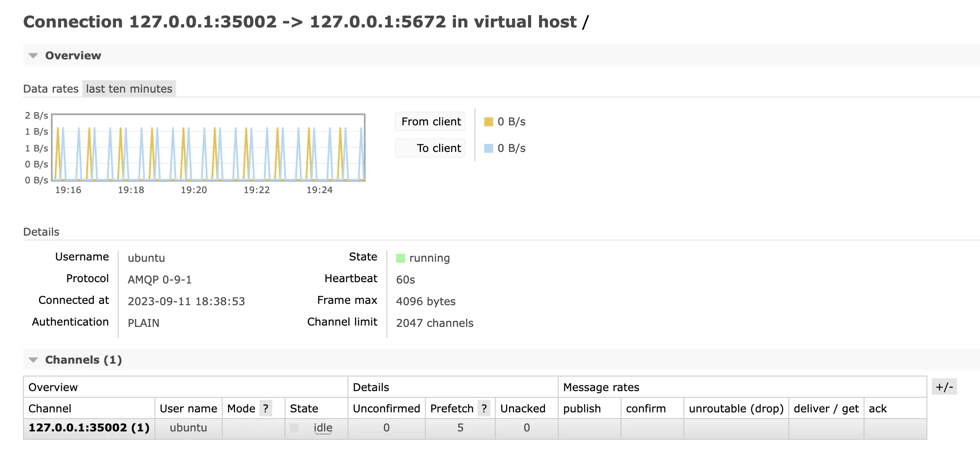This screenshot has height=450, width=980.
Task: Click the 2023-09-11 18:38:53 connected time
Action: pyautogui.click(x=186, y=302)
